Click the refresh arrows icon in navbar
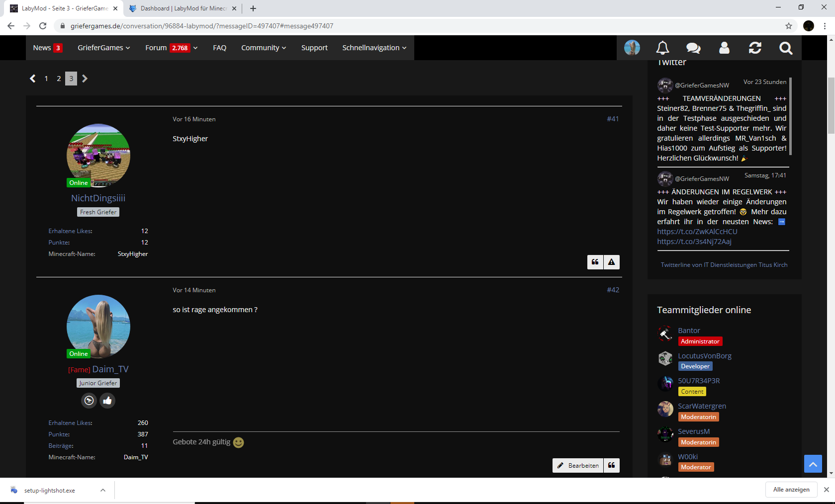The image size is (835, 504). (755, 48)
